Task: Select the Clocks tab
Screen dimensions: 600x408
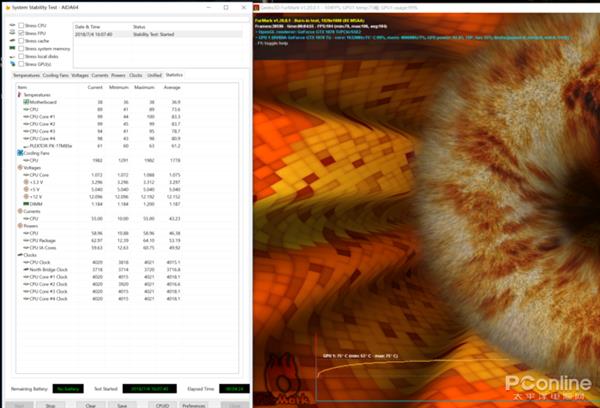Action: coord(135,75)
